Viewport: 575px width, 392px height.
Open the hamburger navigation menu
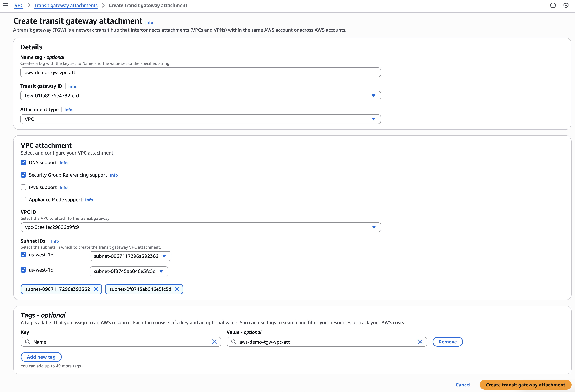point(5,6)
